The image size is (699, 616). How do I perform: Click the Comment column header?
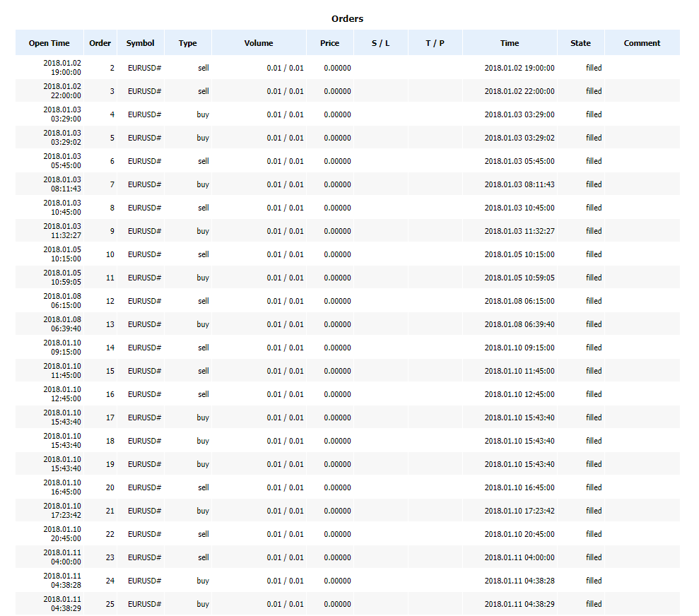pos(642,43)
